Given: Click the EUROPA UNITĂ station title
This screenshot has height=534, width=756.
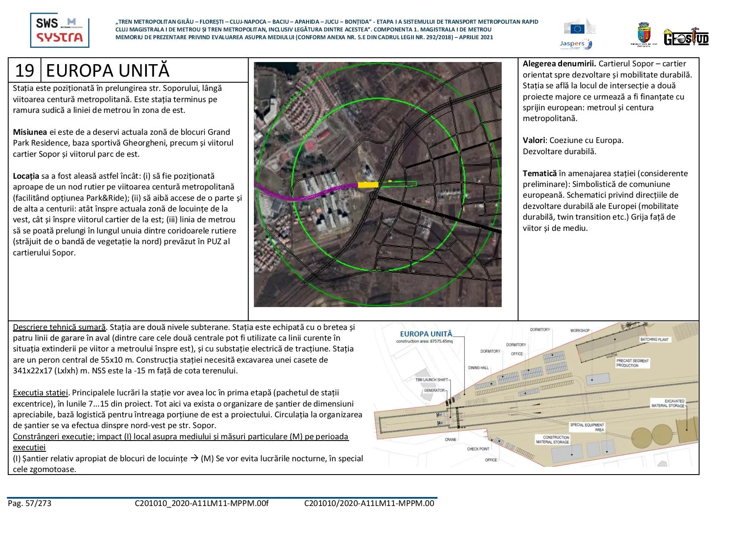Looking at the screenshot, I should click(108, 71).
